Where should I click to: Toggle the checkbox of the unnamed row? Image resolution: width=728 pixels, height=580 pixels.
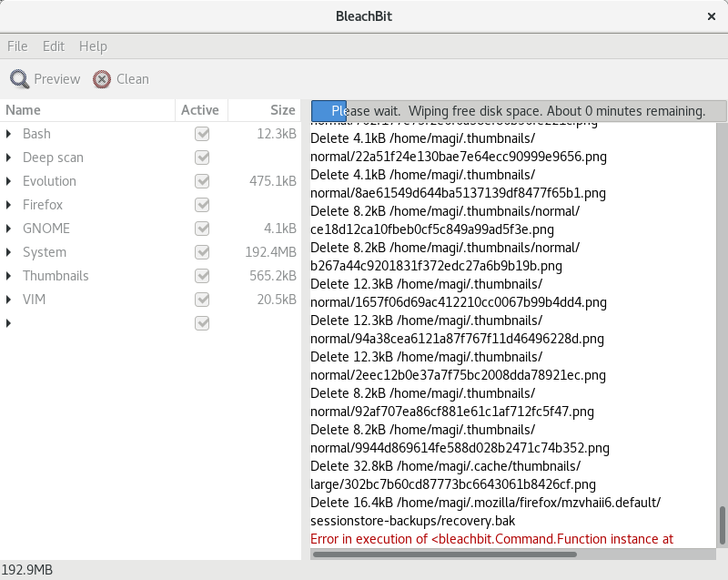202,323
